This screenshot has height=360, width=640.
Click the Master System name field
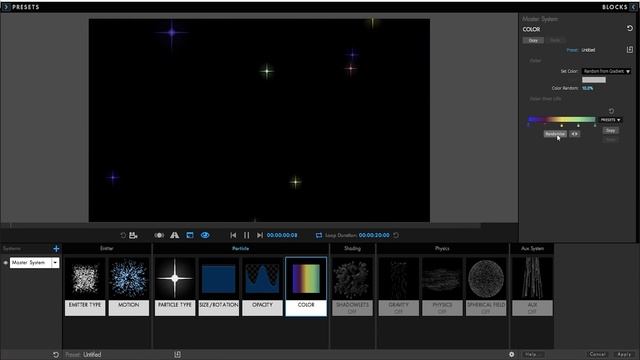(x=31, y=263)
